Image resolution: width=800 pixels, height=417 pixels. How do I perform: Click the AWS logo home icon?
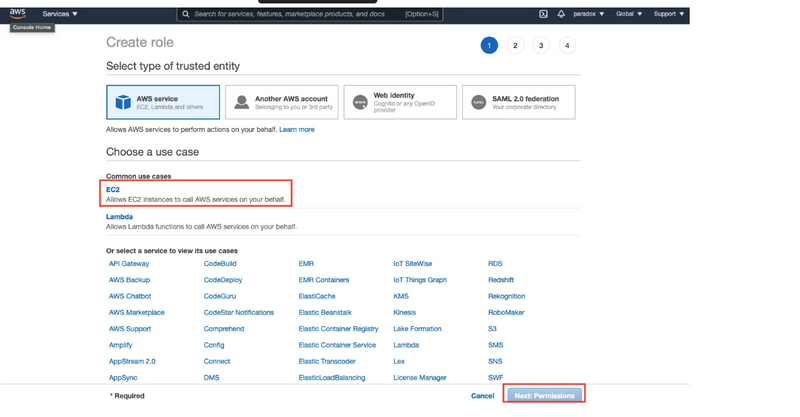(x=18, y=13)
